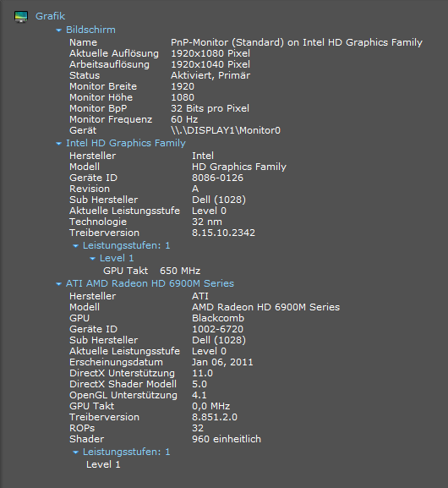Select the Blackcomb GPU value
448x488 pixels.
click(x=218, y=318)
